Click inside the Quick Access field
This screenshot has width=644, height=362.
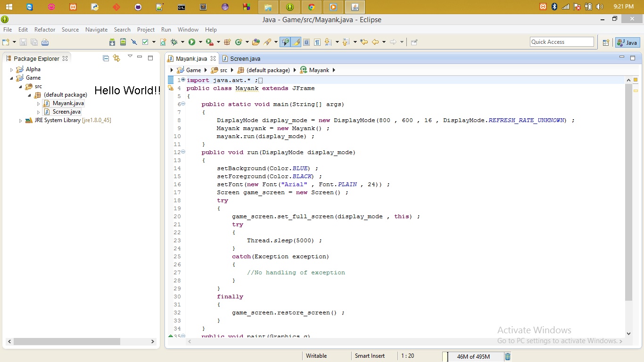tap(562, 41)
